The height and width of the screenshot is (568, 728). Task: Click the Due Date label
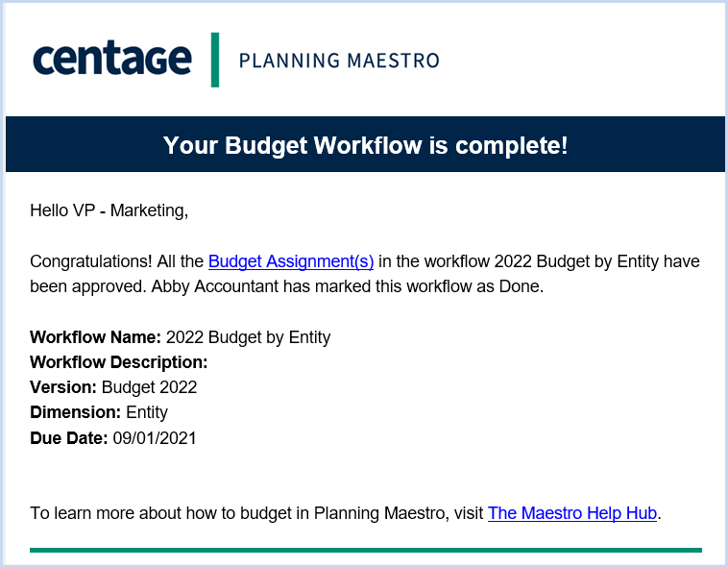click(69, 438)
